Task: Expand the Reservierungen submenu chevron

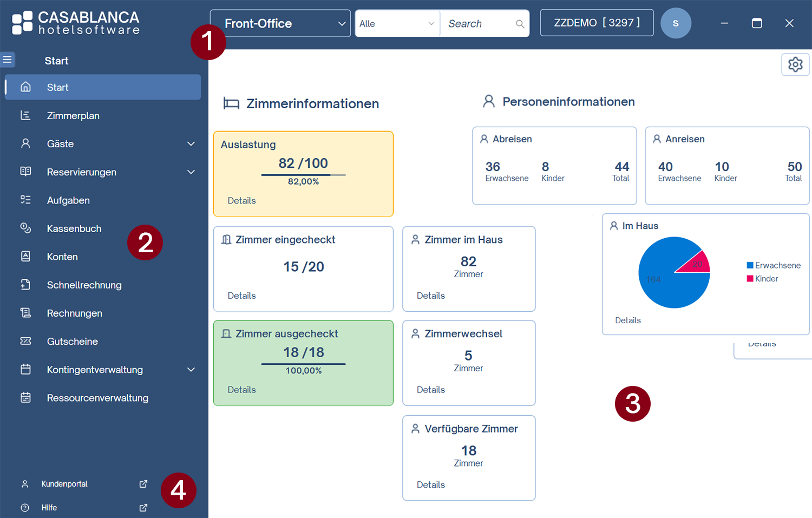Action: pos(191,172)
